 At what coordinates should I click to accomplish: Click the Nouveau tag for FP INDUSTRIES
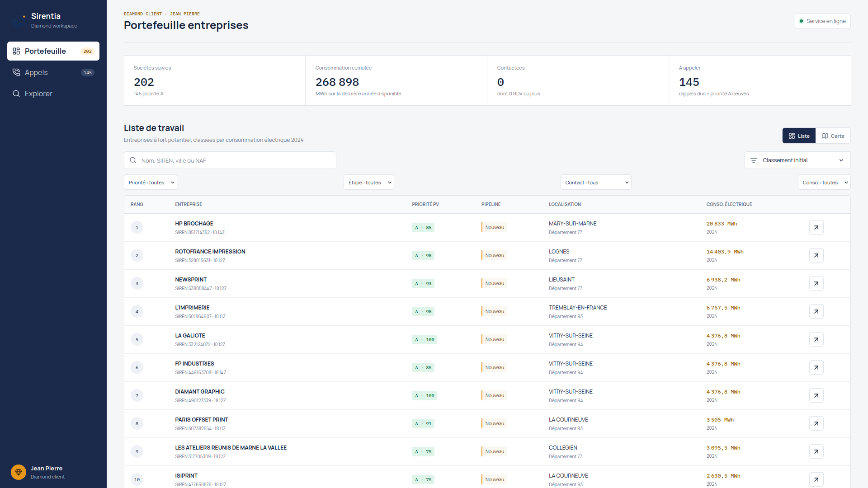(x=494, y=367)
